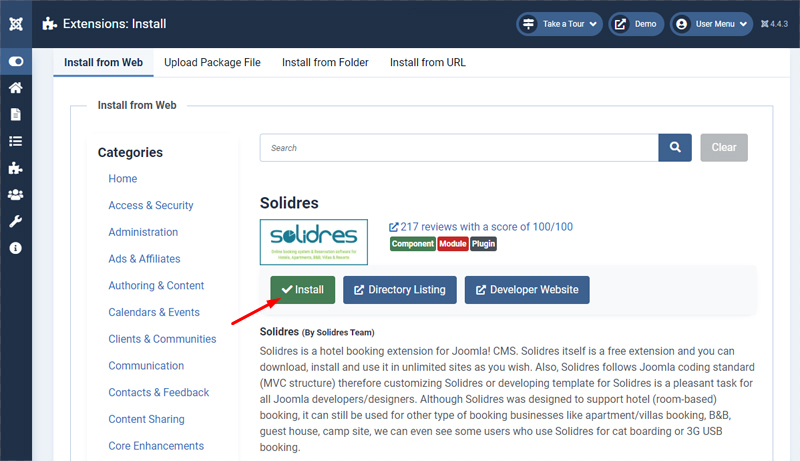Open the Developer Website button

[x=527, y=290]
